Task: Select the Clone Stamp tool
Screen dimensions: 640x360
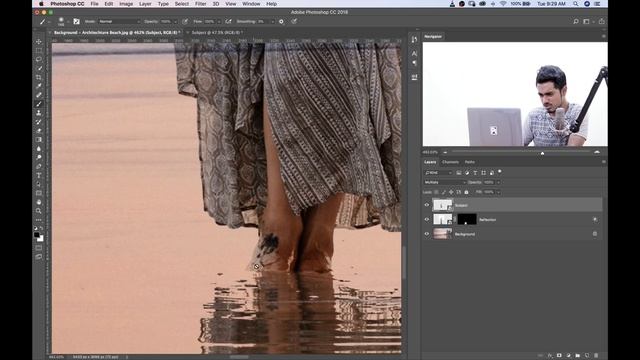Action: 39,113
